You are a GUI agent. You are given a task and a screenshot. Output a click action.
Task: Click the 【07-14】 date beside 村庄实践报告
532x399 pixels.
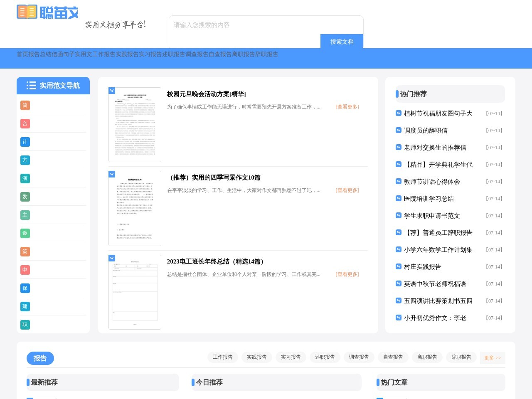click(494, 267)
